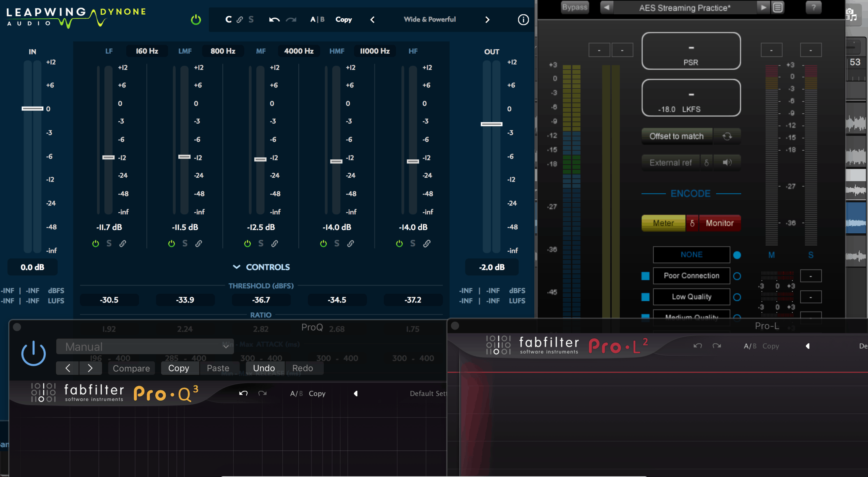Open the DynOne info icon

tap(523, 19)
